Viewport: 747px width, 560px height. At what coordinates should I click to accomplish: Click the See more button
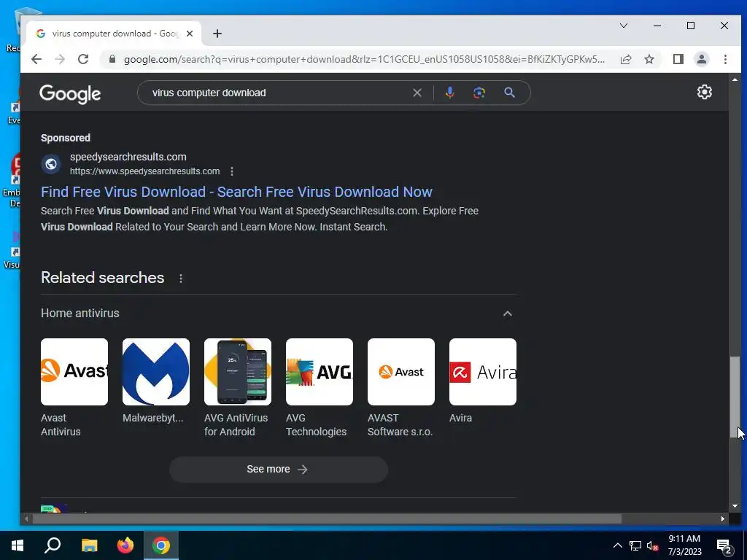278,470
